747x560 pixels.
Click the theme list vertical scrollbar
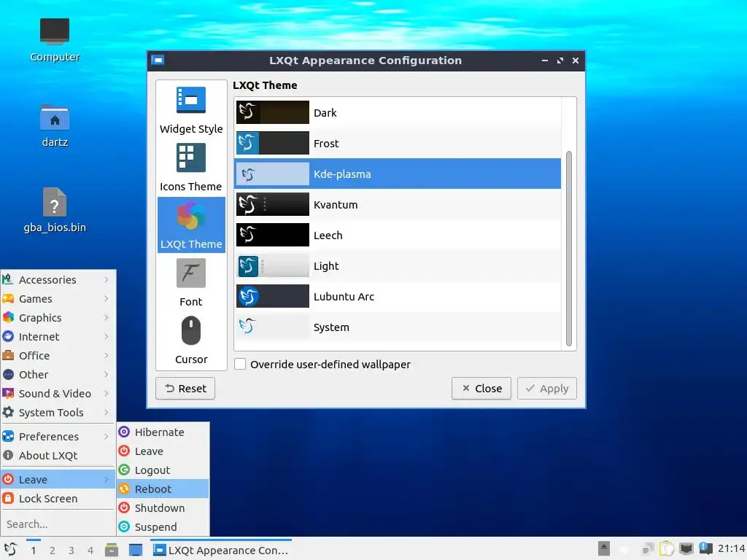point(568,249)
